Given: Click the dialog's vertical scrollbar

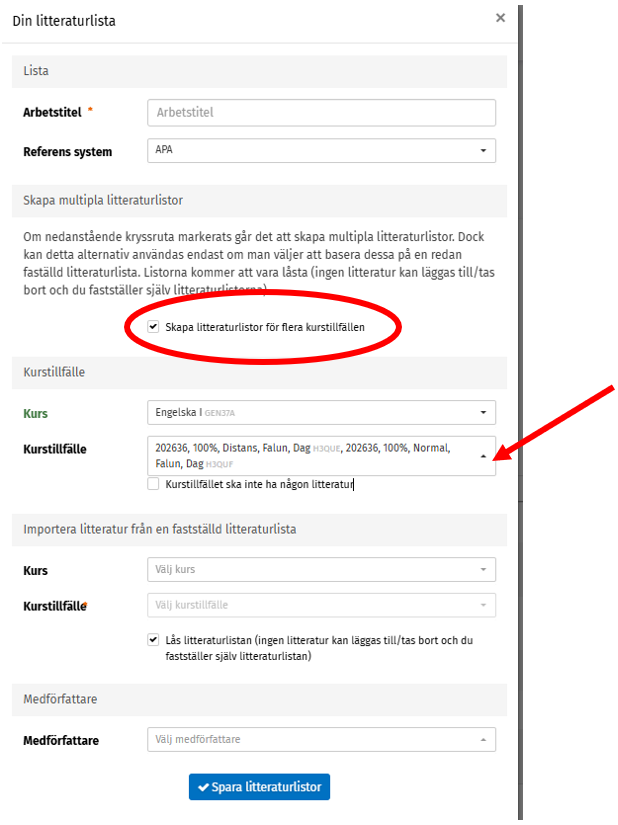Looking at the screenshot, I should point(520,412).
